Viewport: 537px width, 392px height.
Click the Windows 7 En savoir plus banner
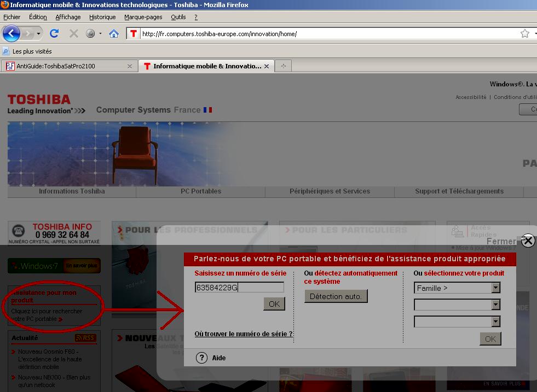pyautogui.click(x=54, y=266)
